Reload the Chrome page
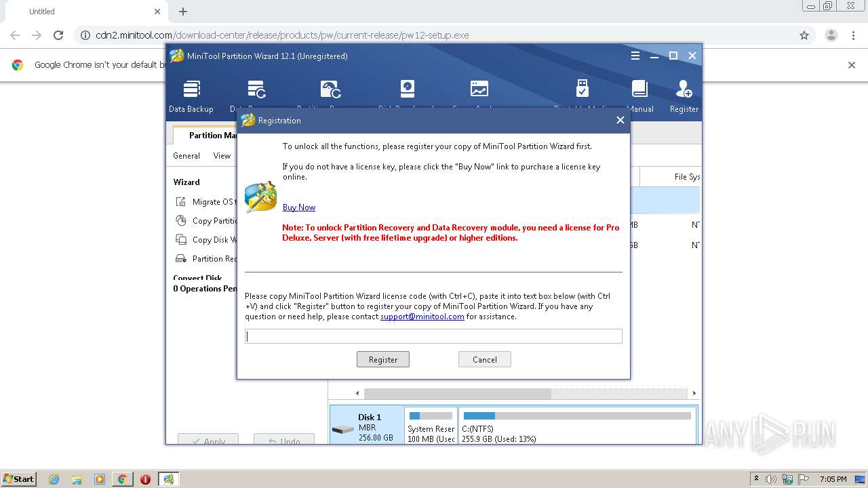This screenshot has height=488, width=868. tap(58, 35)
